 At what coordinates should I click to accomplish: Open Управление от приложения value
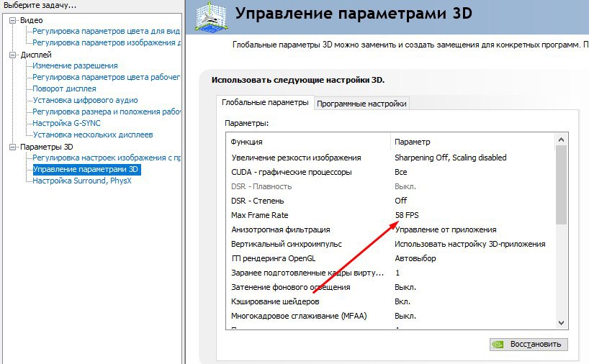click(x=446, y=229)
